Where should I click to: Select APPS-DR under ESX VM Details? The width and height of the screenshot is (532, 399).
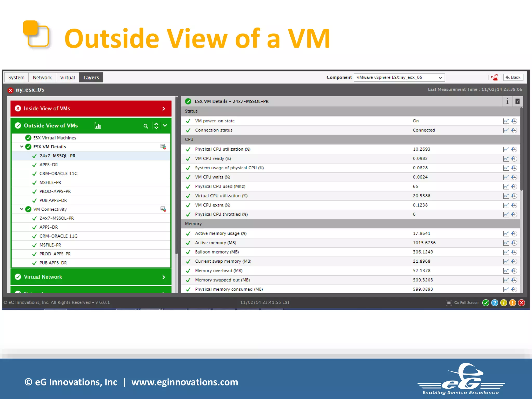[x=49, y=165]
